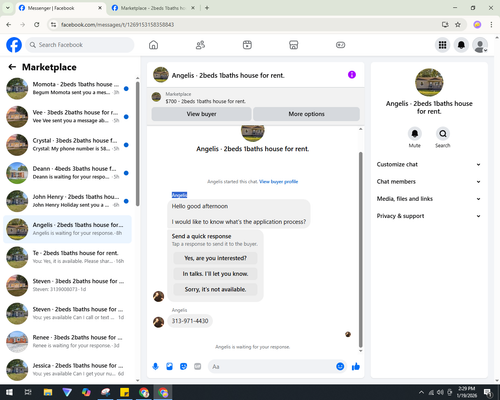Screen dimensions: 500x400
Task: Search in conversation magnifier icon
Action: [443, 134]
